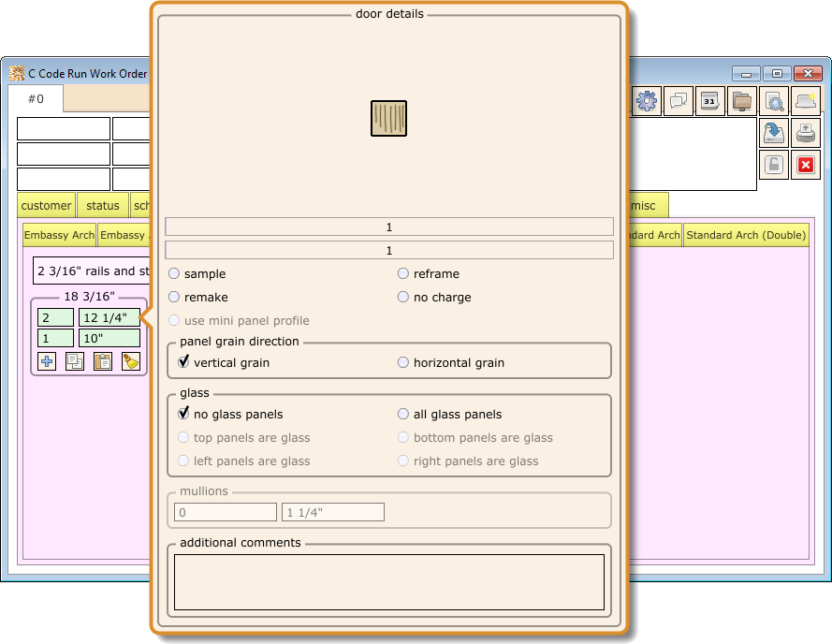Click the additional comments text box
This screenshot has height=644, width=832.
click(388, 581)
